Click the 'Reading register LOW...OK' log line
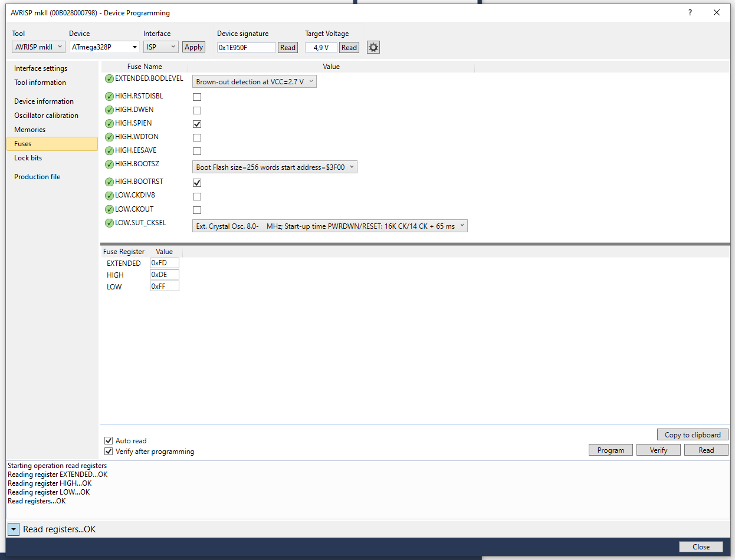The image size is (735, 560). tap(49, 492)
